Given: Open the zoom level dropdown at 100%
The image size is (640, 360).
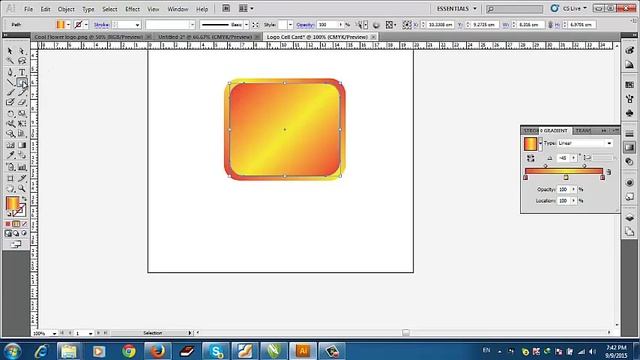Looking at the screenshot, I should tap(54, 333).
